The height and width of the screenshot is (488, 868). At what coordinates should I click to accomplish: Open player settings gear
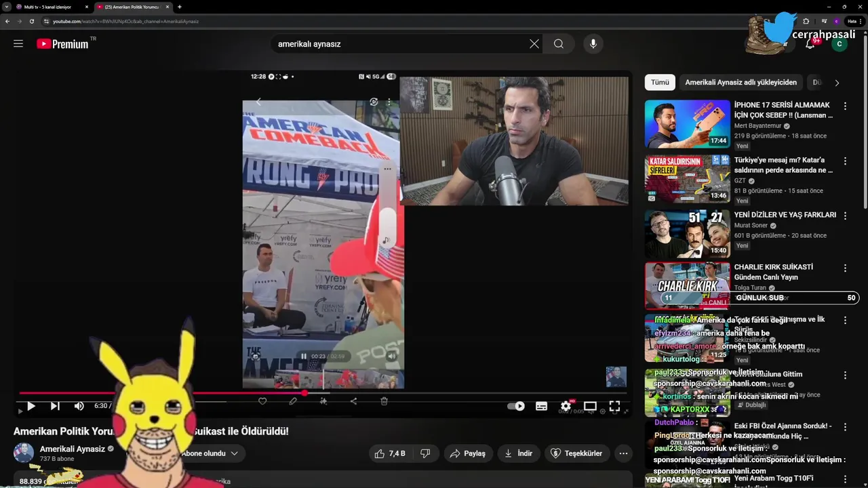566,406
